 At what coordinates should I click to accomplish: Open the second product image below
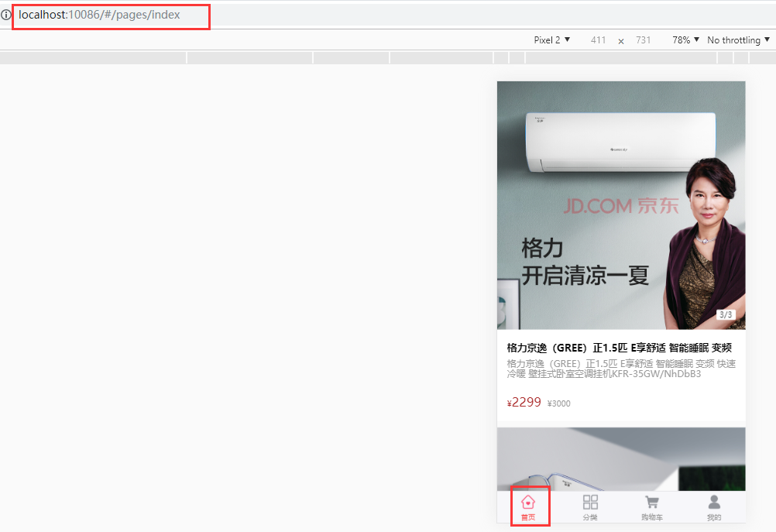[621, 459]
